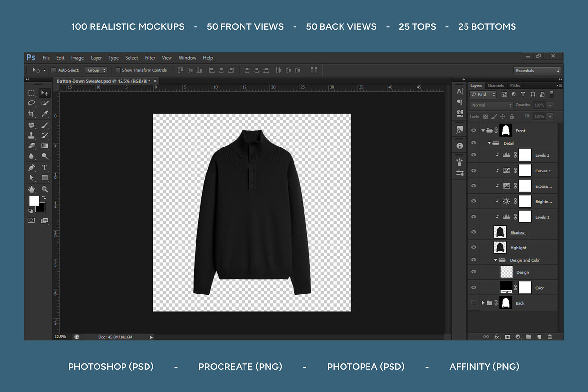Open the Auto-Select Group dropdown

(96, 70)
